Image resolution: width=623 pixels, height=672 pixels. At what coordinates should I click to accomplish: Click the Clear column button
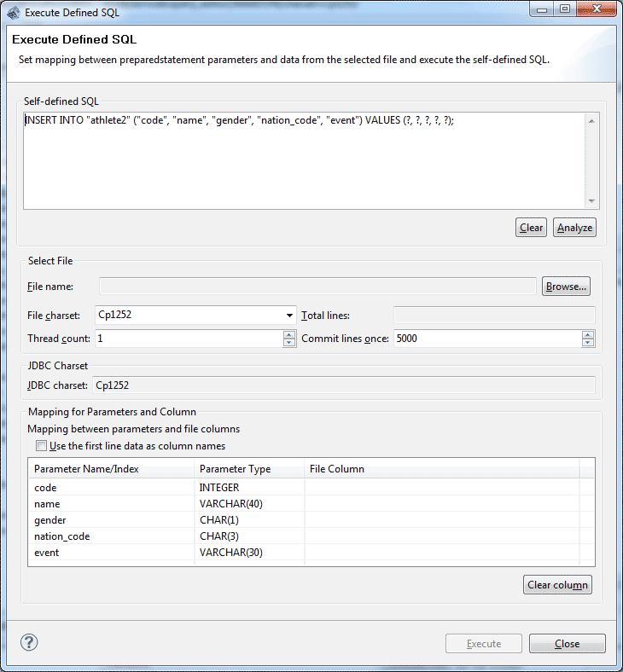557,585
